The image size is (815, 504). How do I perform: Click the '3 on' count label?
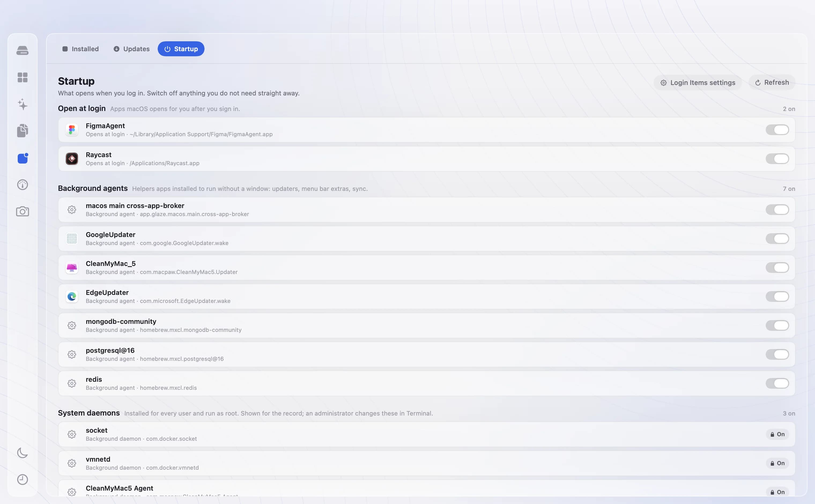(x=789, y=413)
